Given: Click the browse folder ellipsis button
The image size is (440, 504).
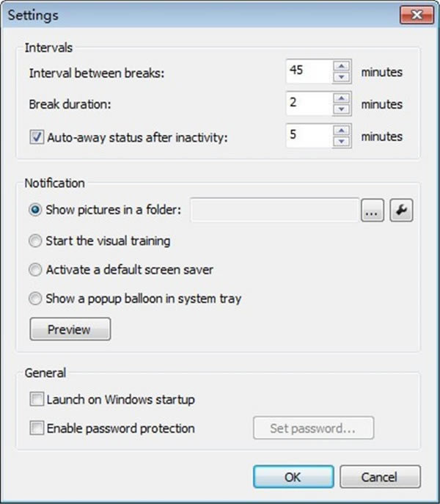Looking at the screenshot, I should pyautogui.click(x=373, y=211).
